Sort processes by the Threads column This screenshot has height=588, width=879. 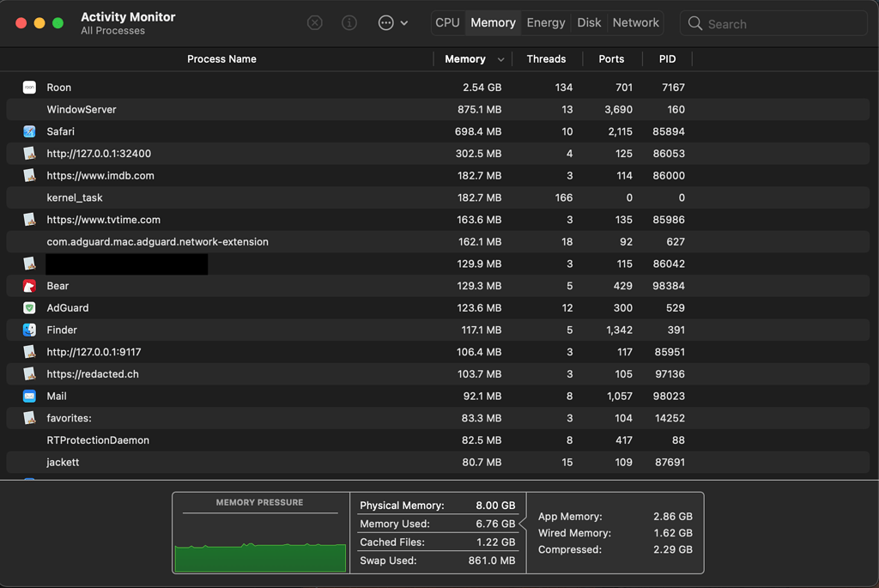point(547,58)
